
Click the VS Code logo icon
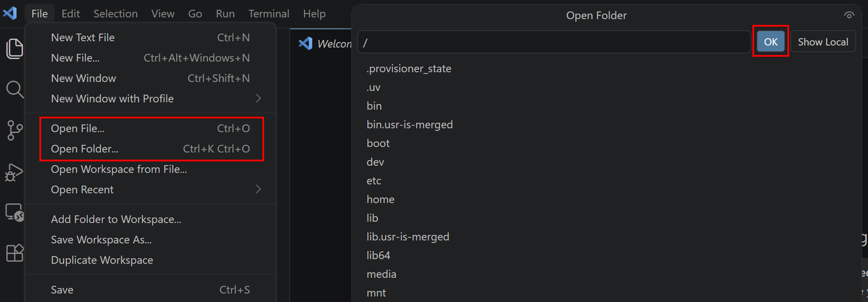click(10, 14)
